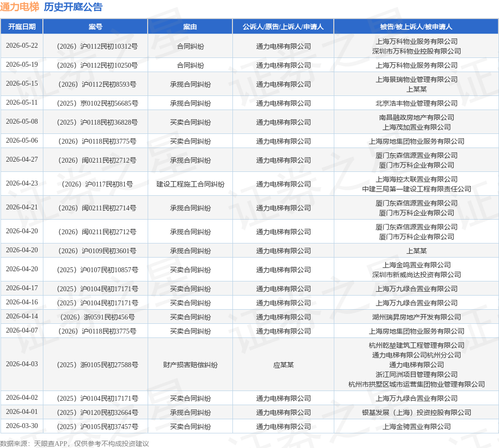Click 财产损害赔偿纠纷 cause cell
Image resolution: width=499 pixels, height=448 pixels.
[x=191, y=365]
